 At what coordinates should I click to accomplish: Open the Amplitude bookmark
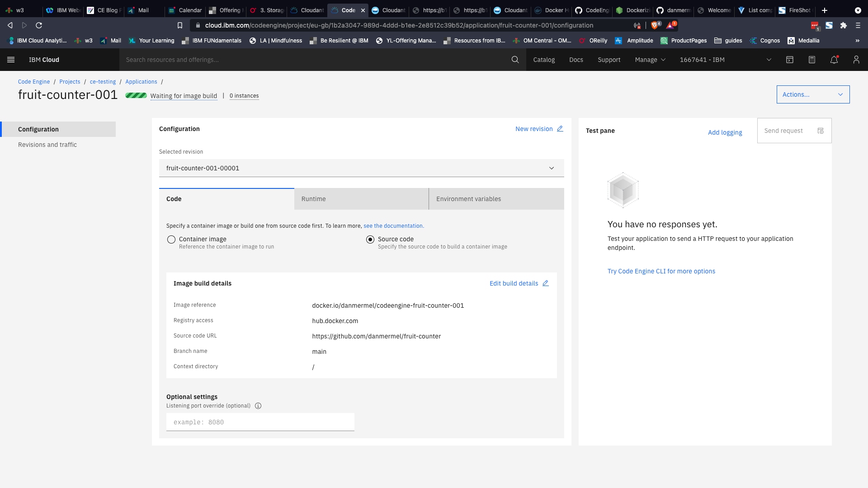click(634, 41)
